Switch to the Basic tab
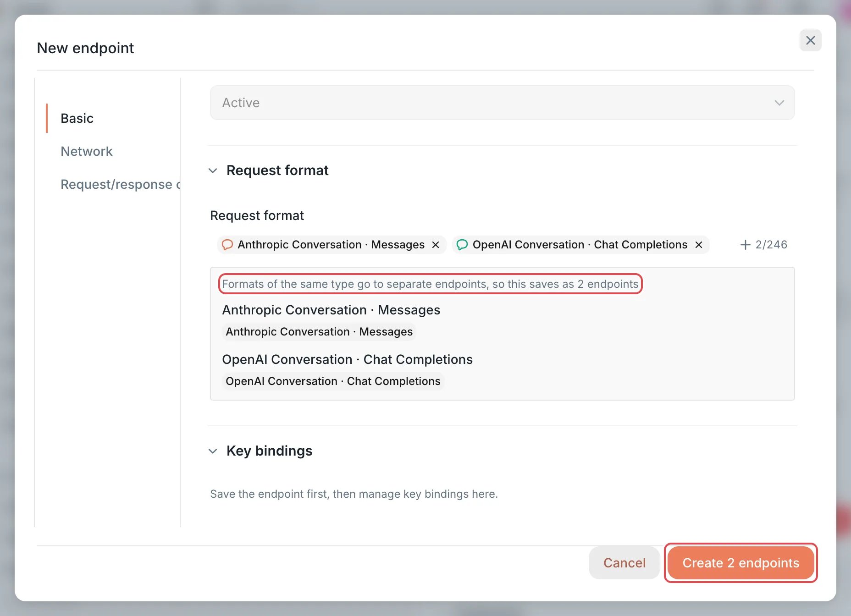 click(x=77, y=118)
